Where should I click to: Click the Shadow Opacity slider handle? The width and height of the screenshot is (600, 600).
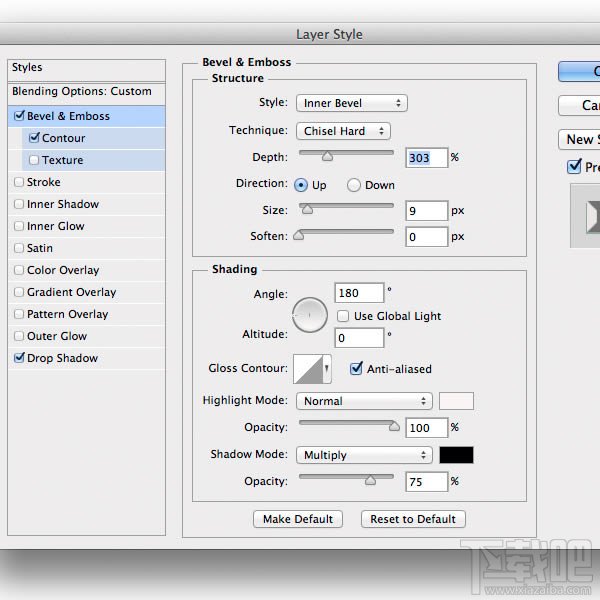(x=370, y=480)
